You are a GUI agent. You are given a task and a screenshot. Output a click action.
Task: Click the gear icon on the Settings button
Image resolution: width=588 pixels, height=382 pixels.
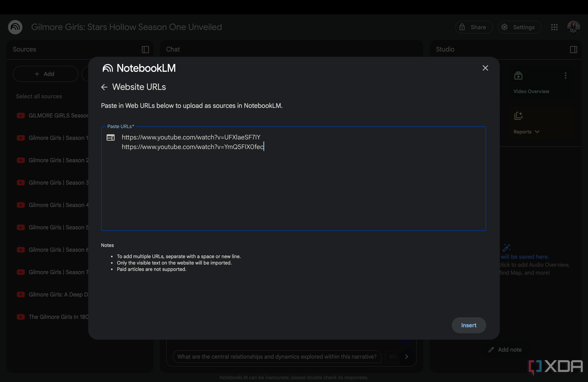(x=504, y=27)
